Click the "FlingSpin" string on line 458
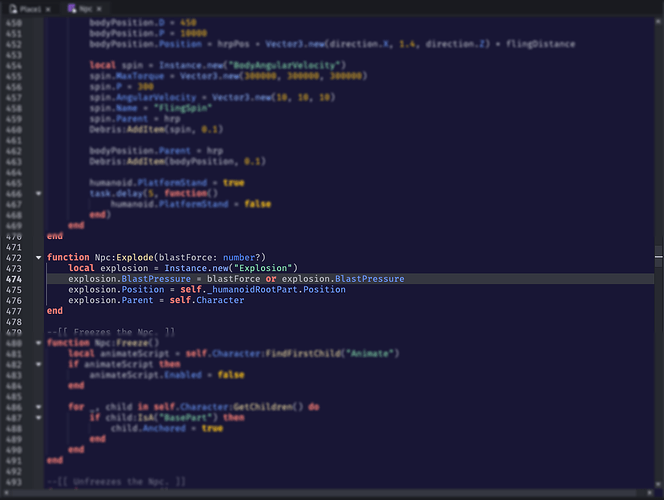The height and width of the screenshot is (500, 664). pos(183,108)
